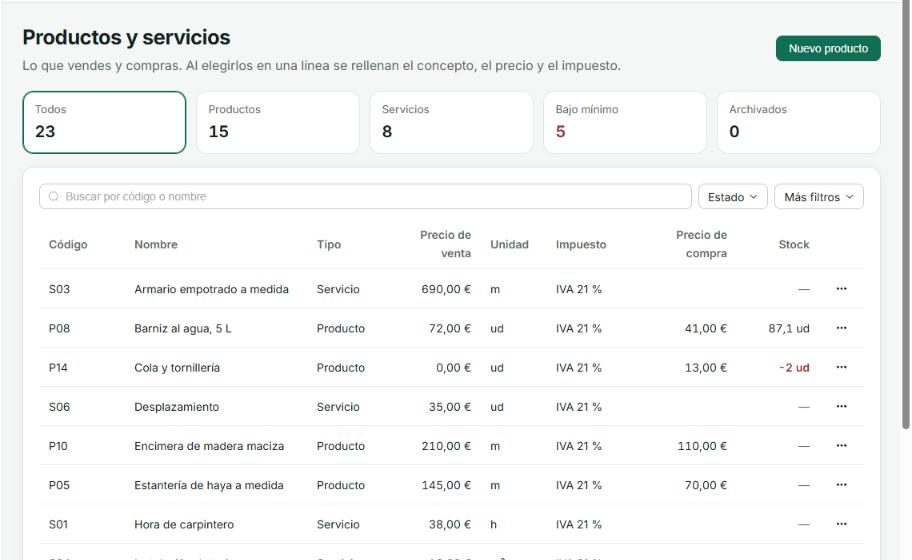Viewport: 912px width, 560px height.
Task: Show items in Bajo mínimo tab
Action: click(625, 122)
